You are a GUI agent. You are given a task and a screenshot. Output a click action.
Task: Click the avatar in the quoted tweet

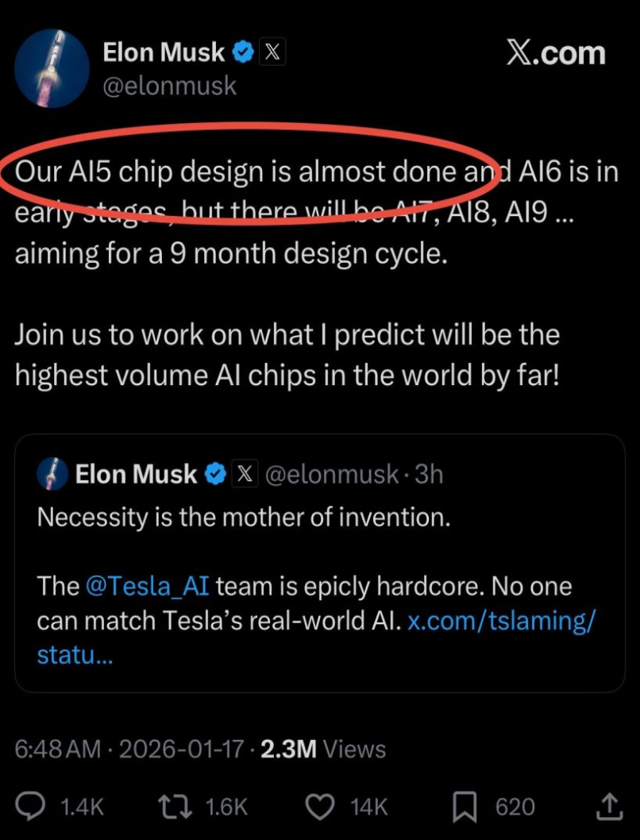point(52,473)
